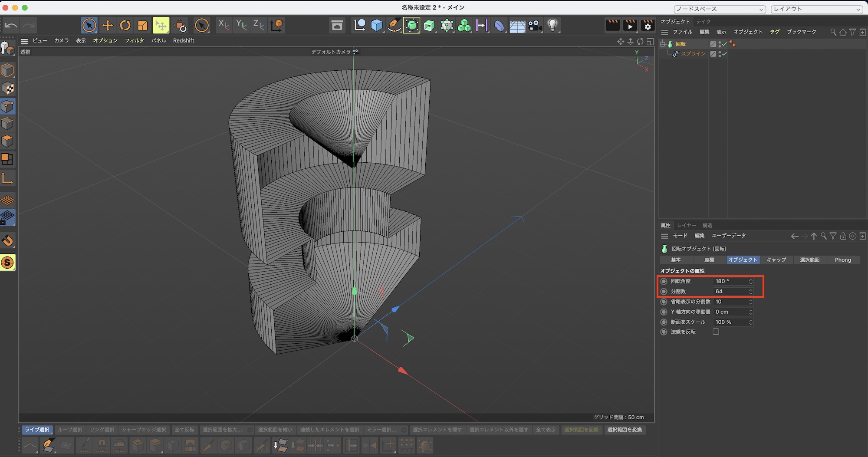Open the ノードスペース dropdown
Viewport: 868px width, 457px height.
720,9
